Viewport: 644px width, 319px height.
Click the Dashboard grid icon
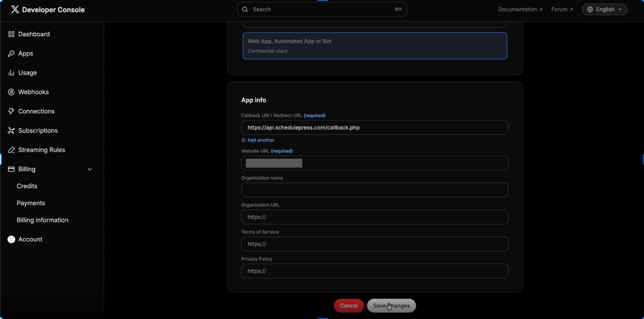pos(11,34)
